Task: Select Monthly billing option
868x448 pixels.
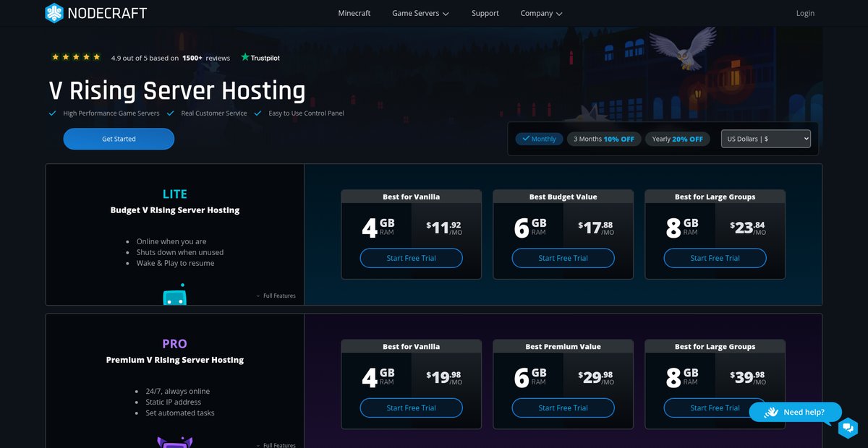Action: coord(539,139)
